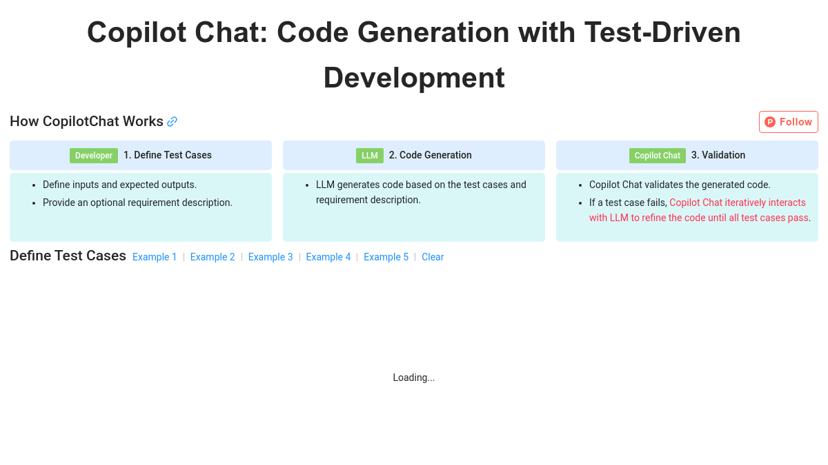Load Example 5 test cases
The height and width of the screenshot is (465, 828).
click(386, 257)
